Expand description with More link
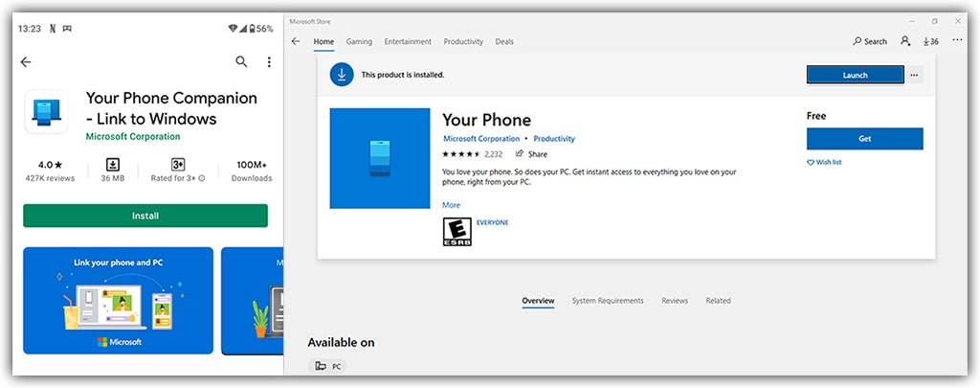This screenshot has height=388, width=980. (x=452, y=205)
